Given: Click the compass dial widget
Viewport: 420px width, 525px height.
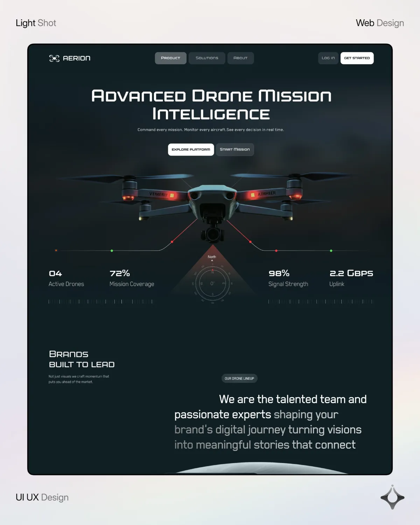Looking at the screenshot, I should point(212,283).
